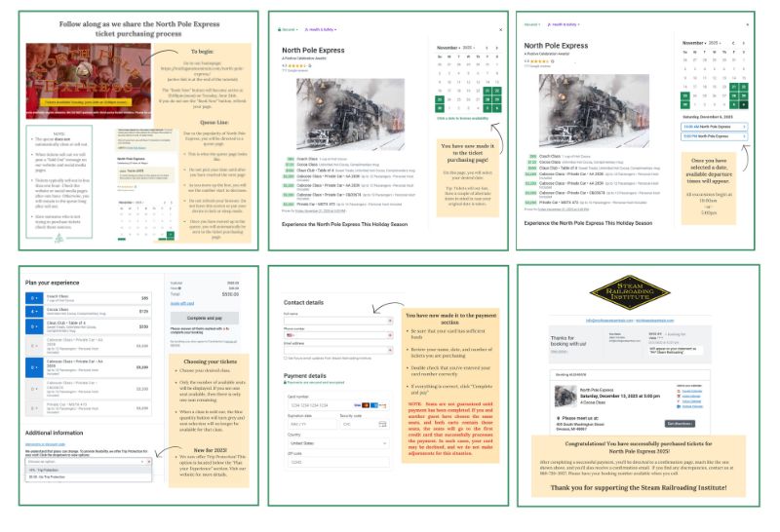This screenshot has width=780, height=532.
Task: Select November 23 in ticket purchasing calendar
Action: point(440,99)
